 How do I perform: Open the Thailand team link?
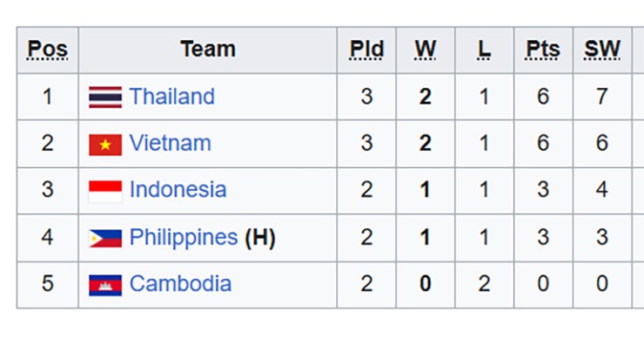point(172,96)
